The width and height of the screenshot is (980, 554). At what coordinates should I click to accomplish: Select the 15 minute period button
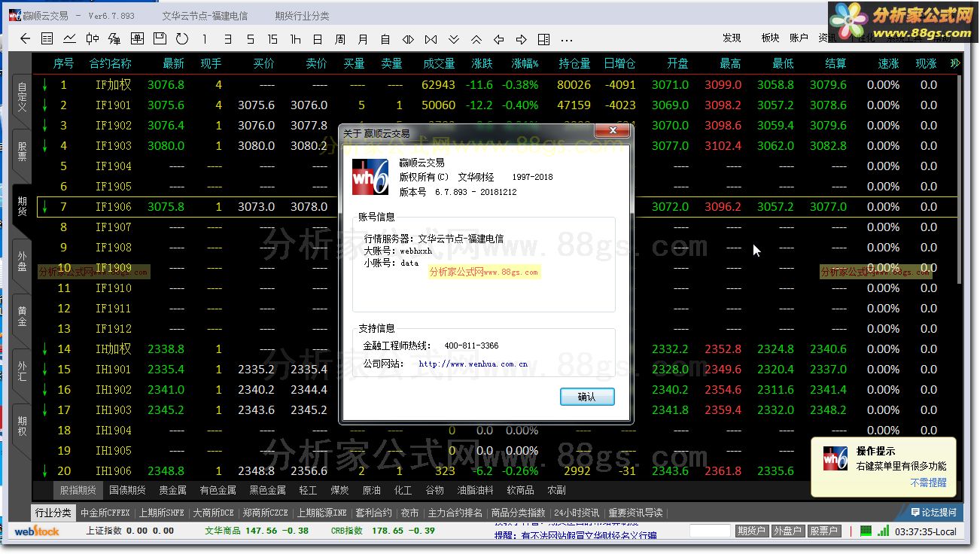pyautogui.click(x=272, y=39)
